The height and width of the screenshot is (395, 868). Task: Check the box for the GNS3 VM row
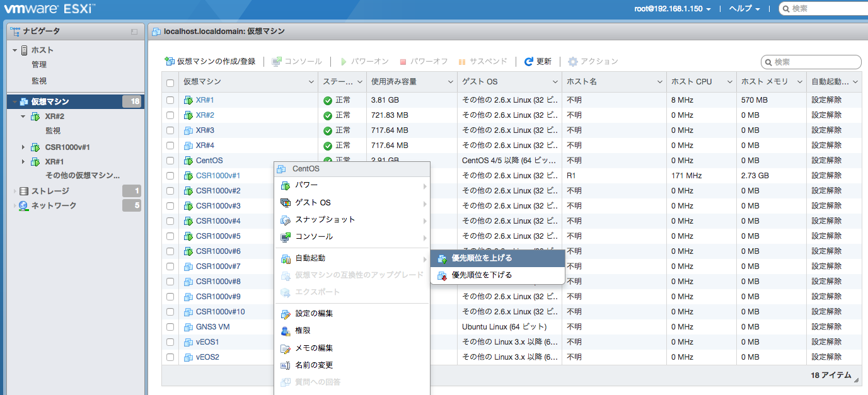[x=170, y=327]
